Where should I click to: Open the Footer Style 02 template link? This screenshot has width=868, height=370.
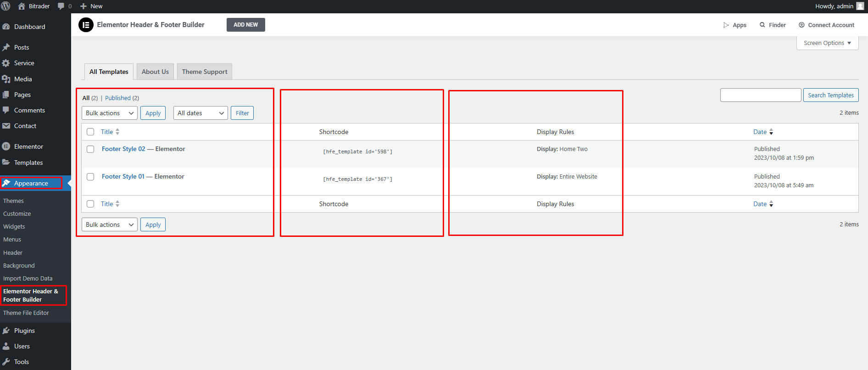coord(123,149)
